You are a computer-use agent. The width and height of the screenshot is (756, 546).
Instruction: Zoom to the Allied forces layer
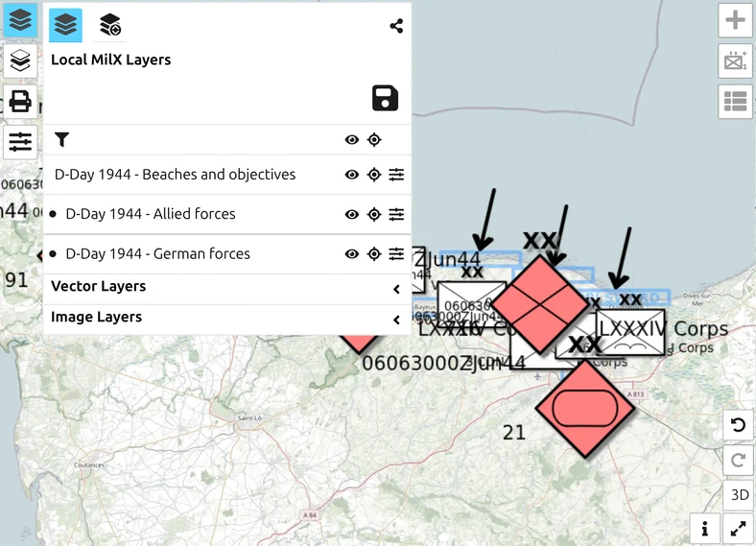374,215
